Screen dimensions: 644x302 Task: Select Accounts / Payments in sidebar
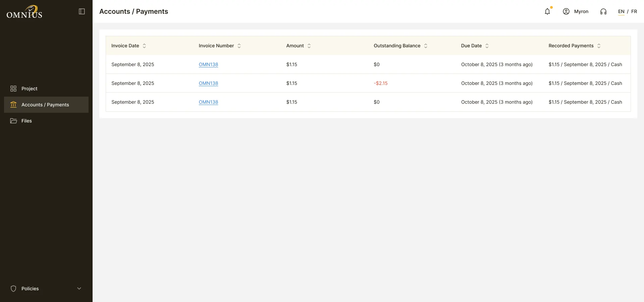pos(46,105)
